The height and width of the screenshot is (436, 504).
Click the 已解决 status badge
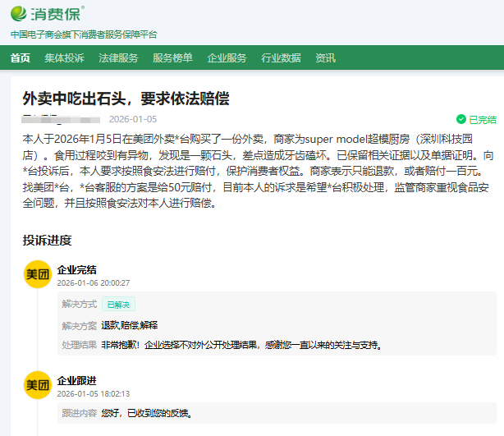coord(118,304)
